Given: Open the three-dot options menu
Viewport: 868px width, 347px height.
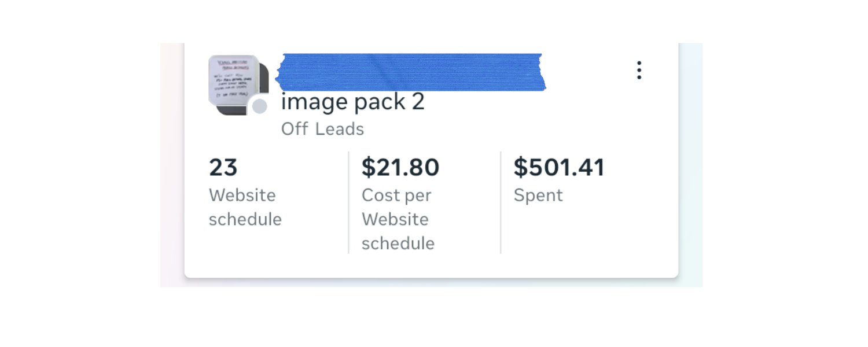Looking at the screenshot, I should tap(639, 70).
